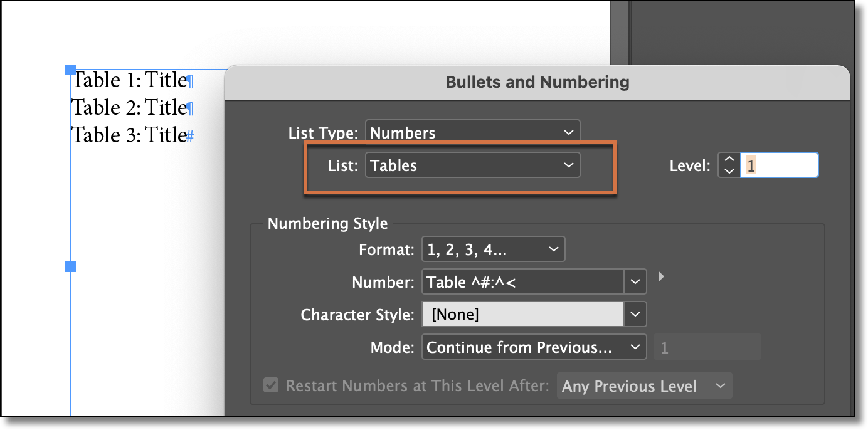Image resolution: width=868 pixels, height=430 pixels.
Task: Click the paragraph mark after Table 1: Title
Action: tap(189, 80)
